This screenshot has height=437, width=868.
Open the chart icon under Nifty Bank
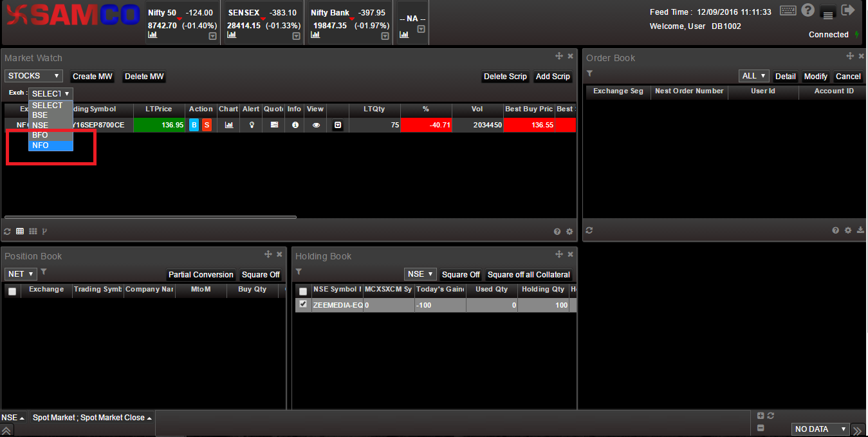[x=316, y=35]
